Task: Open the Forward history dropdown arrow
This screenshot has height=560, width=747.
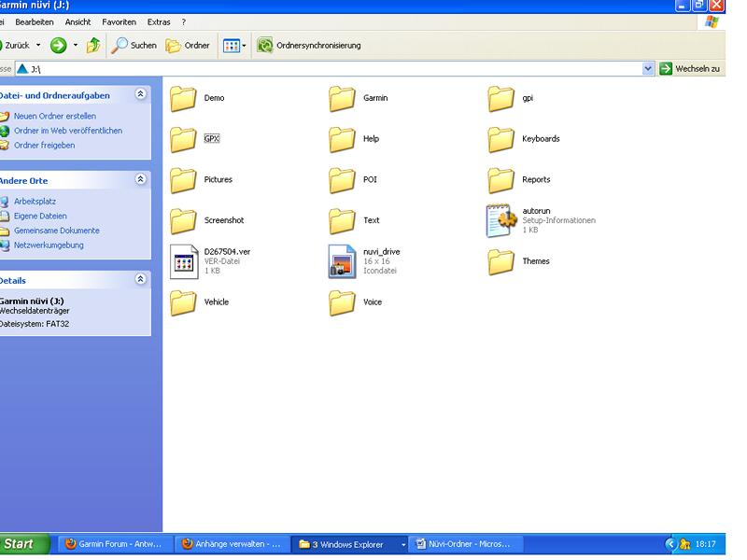Action: tap(76, 46)
